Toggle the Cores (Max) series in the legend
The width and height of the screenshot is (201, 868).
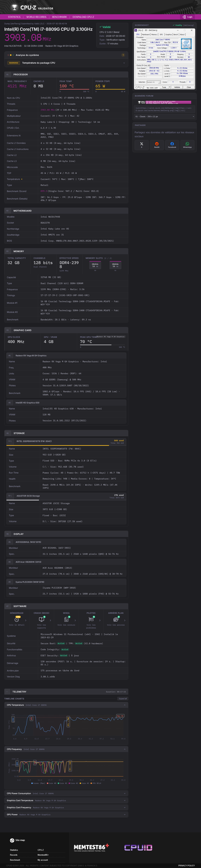(x=38, y=783)
